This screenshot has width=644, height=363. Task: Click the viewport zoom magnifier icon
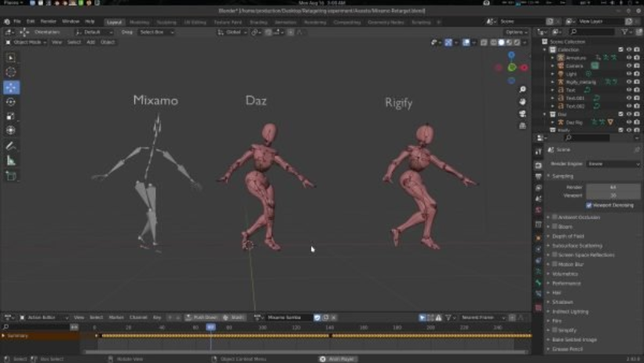pos(522,90)
